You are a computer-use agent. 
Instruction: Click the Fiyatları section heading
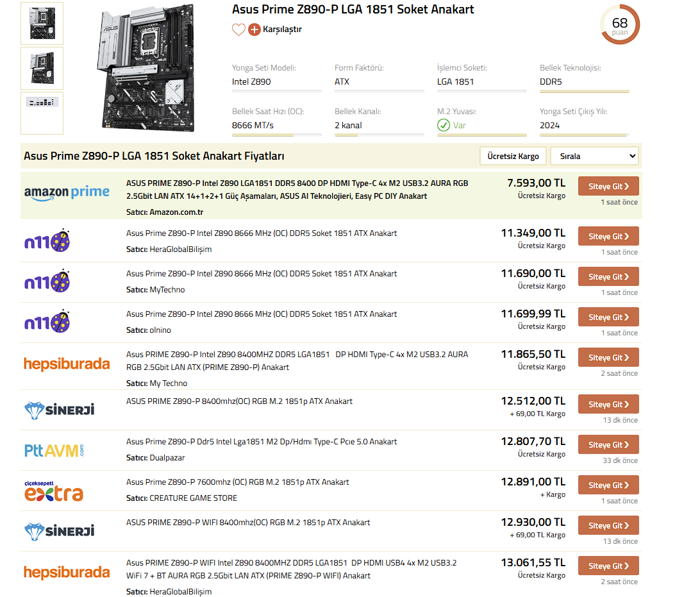click(x=154, y=156)
